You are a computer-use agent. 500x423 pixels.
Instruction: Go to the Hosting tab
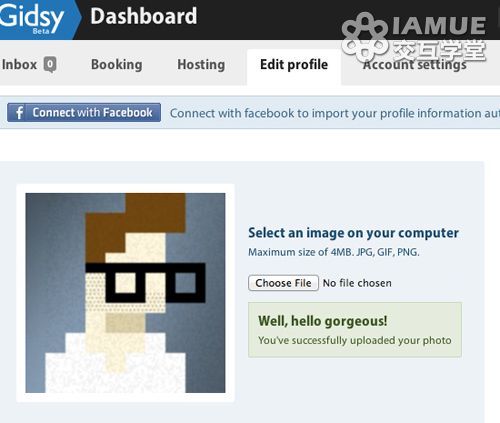pyautogui.click(x=201, y=64)
